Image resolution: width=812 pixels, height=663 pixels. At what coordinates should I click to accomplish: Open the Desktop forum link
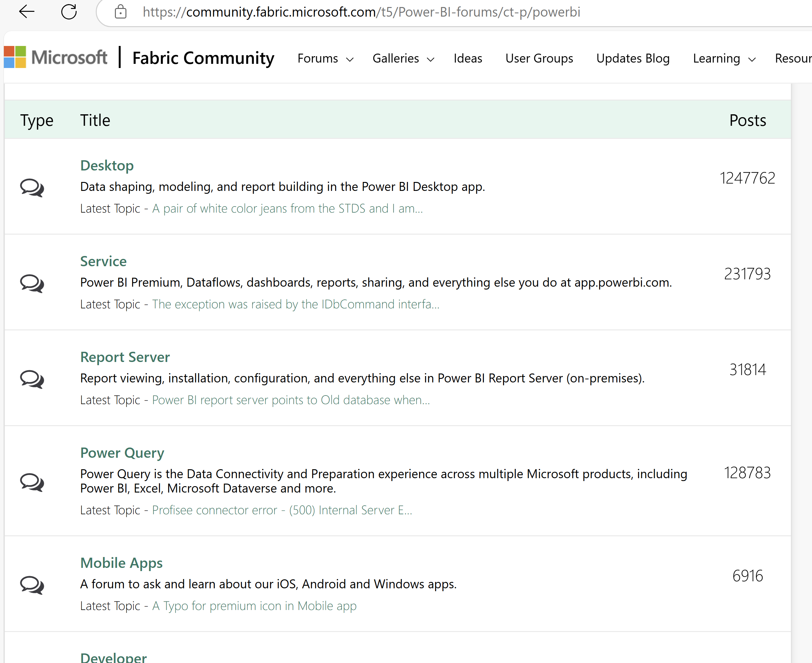107,165
